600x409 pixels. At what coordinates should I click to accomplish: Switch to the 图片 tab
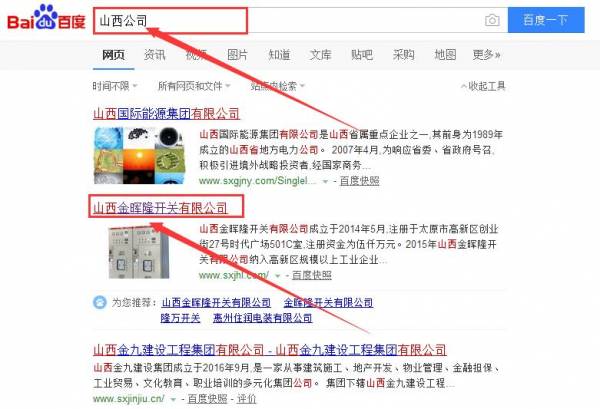click(x=237, y=55)
